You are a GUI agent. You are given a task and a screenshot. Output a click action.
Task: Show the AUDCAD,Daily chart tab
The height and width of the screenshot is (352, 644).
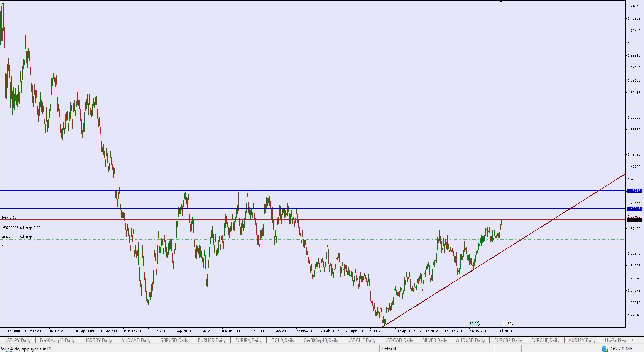coord(136,340)
